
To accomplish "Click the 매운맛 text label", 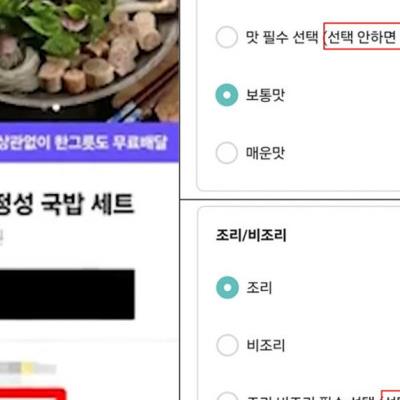I will (265, 153).
